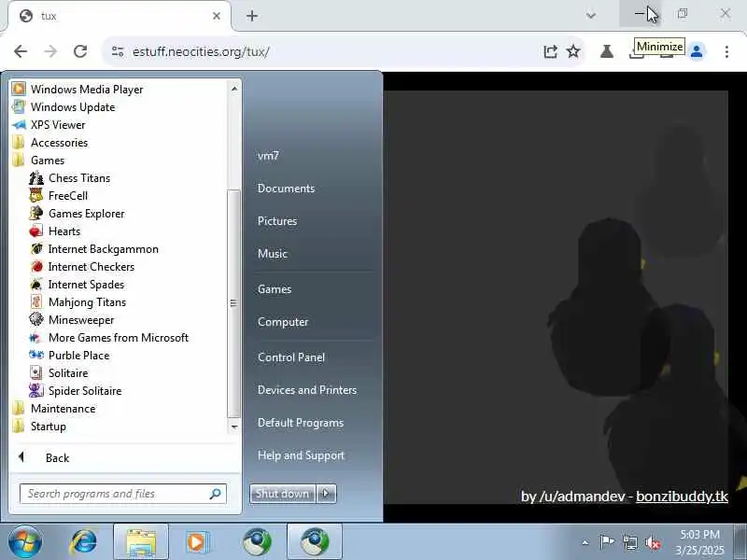This screenshot has height=560, width=747.
Task: Open Computer from Start menu
Action: (283, 322)
